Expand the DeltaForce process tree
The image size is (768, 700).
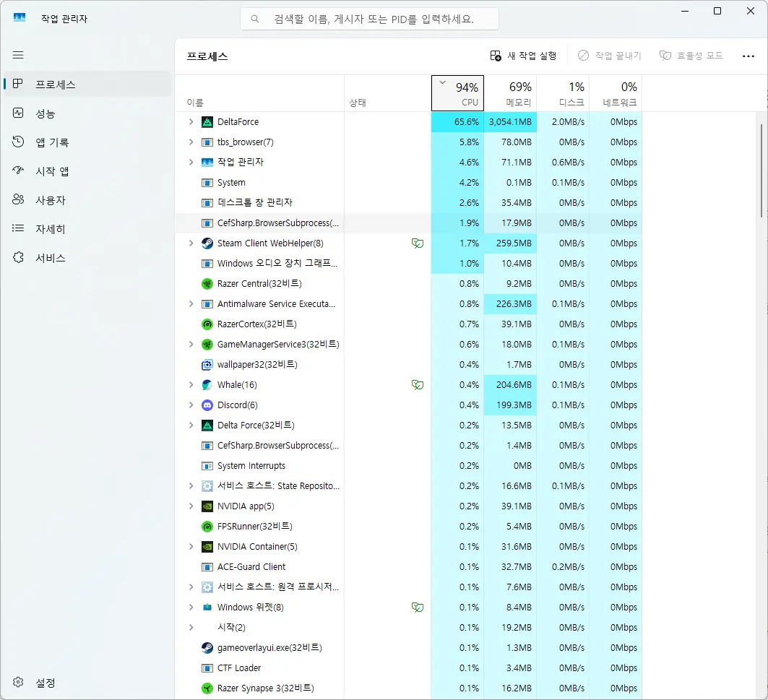pyautogui.click(x=190, y=122)
